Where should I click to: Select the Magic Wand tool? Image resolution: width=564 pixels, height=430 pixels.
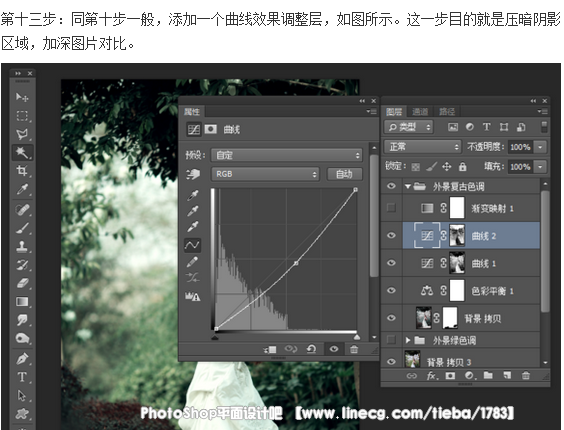tap(22, 152)
